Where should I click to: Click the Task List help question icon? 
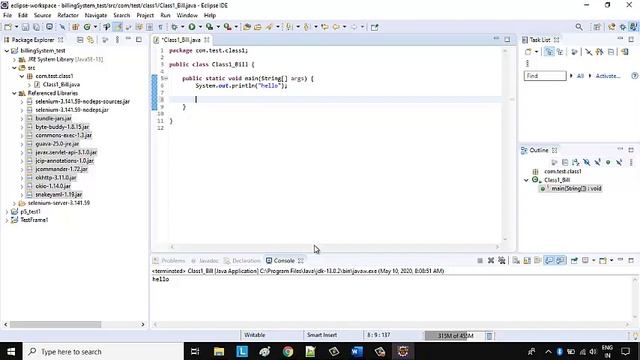coord(634,76)
